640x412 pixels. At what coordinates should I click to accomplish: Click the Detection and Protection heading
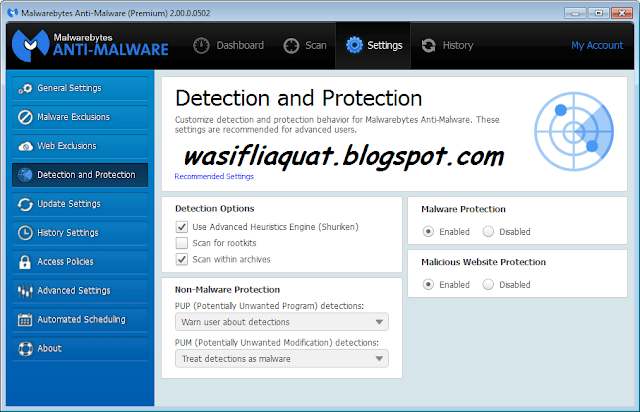click(x=298, y=98)
